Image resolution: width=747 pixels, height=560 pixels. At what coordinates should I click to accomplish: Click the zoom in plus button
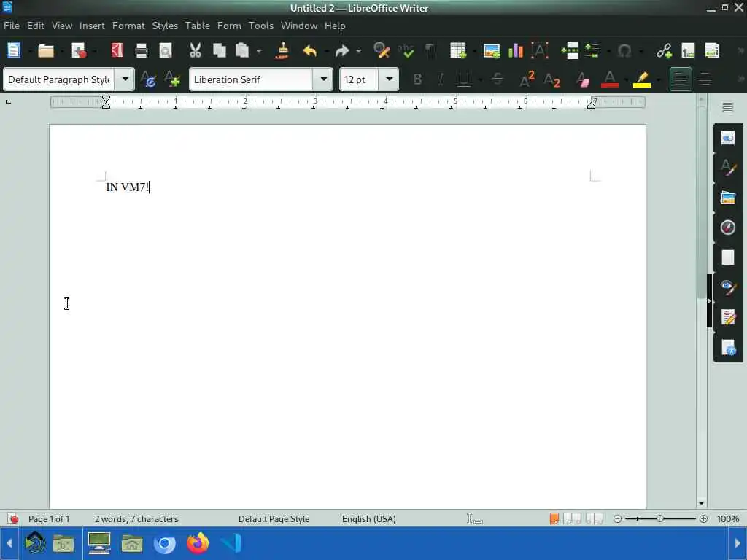[704, 519]
